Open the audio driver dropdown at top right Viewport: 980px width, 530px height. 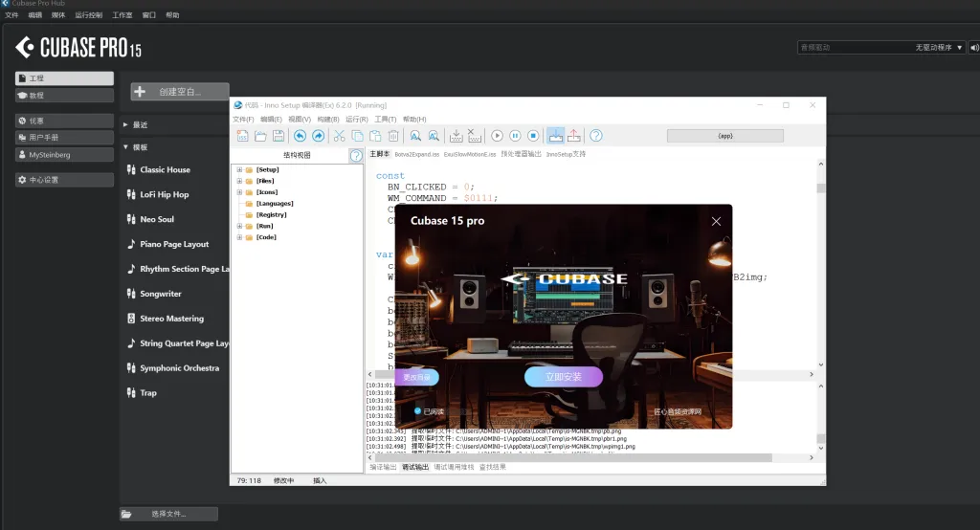[880, 47]
